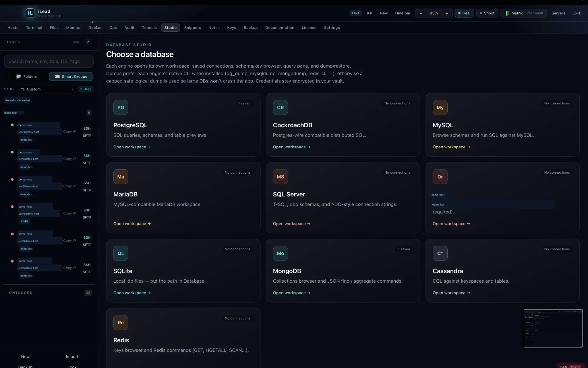
Task: Click the cslb tag on a host
Action: click(x=24, y=221)
